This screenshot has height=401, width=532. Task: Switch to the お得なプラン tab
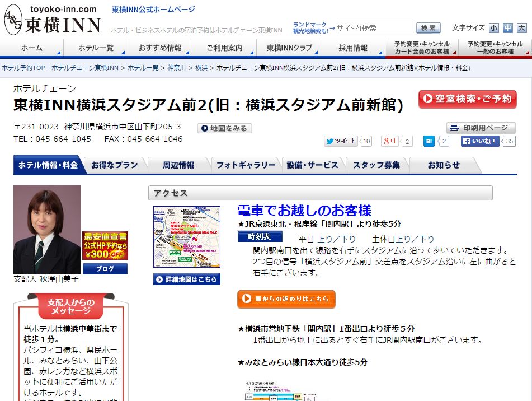(x=115, y=165)
